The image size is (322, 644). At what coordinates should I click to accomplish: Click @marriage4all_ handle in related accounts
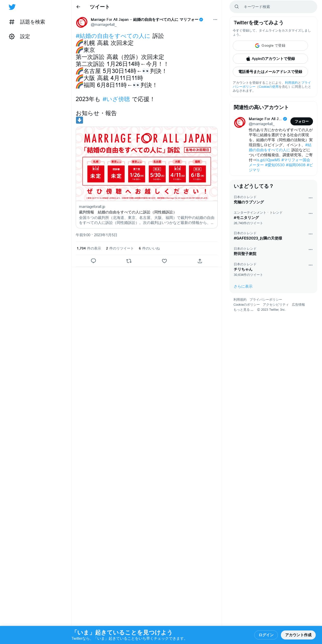tap(262, 124)
